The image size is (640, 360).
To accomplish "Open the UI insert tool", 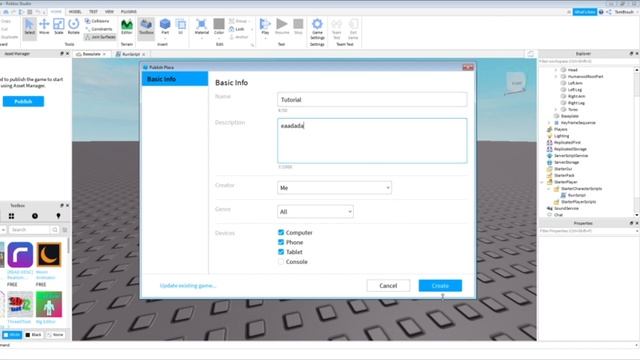I will [180, 27].
